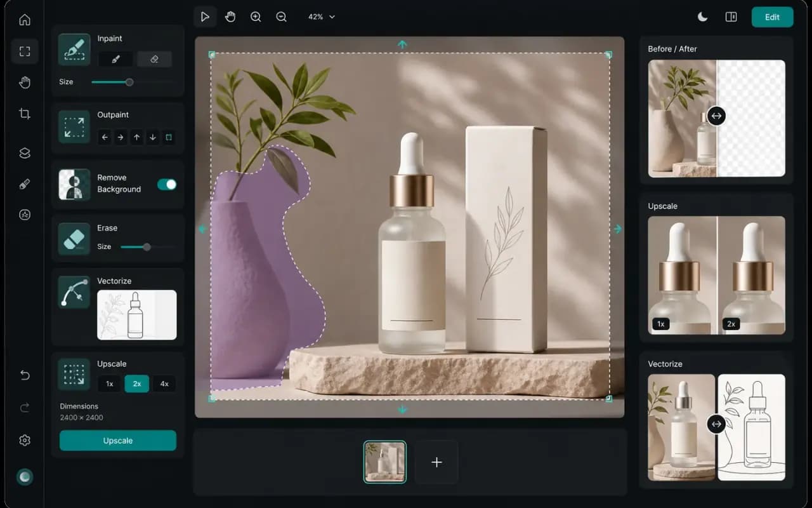Open the Layers icon in sidebar

pos(25,153)
